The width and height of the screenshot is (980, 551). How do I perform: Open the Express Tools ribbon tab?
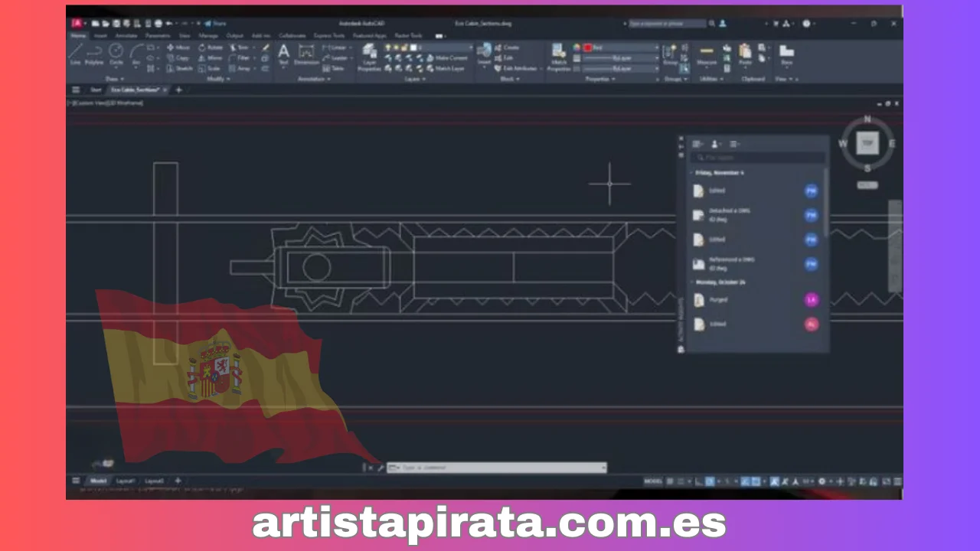[329, 35]
